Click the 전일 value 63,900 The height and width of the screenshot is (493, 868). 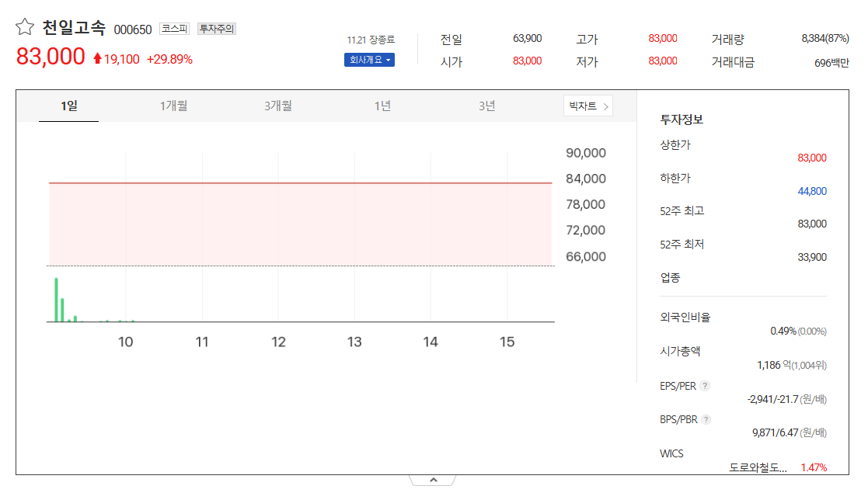pyautogui.click(x=527, y=38)
